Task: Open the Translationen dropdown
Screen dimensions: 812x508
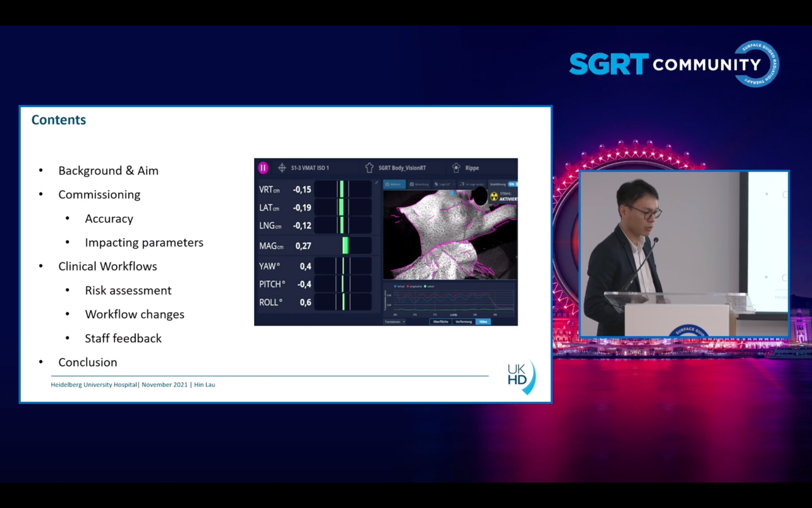Action: tap(395, 322)
